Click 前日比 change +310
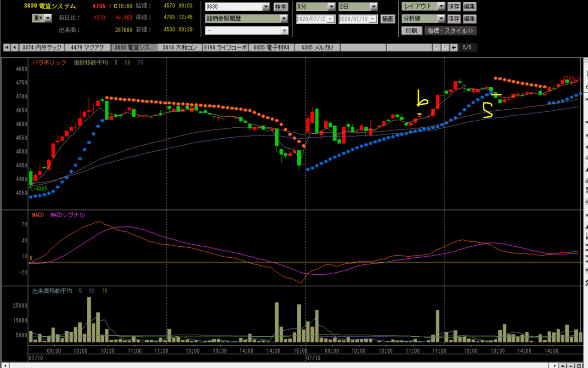 tap(100, 18)
